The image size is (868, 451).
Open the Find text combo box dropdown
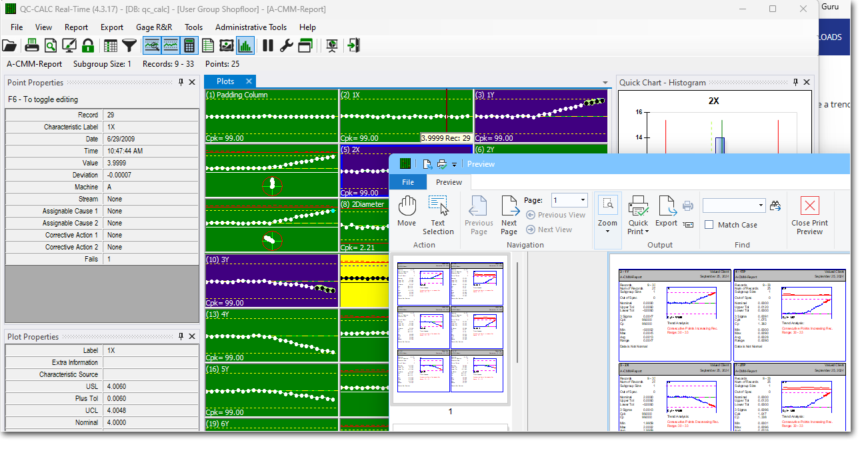(761, 205)
